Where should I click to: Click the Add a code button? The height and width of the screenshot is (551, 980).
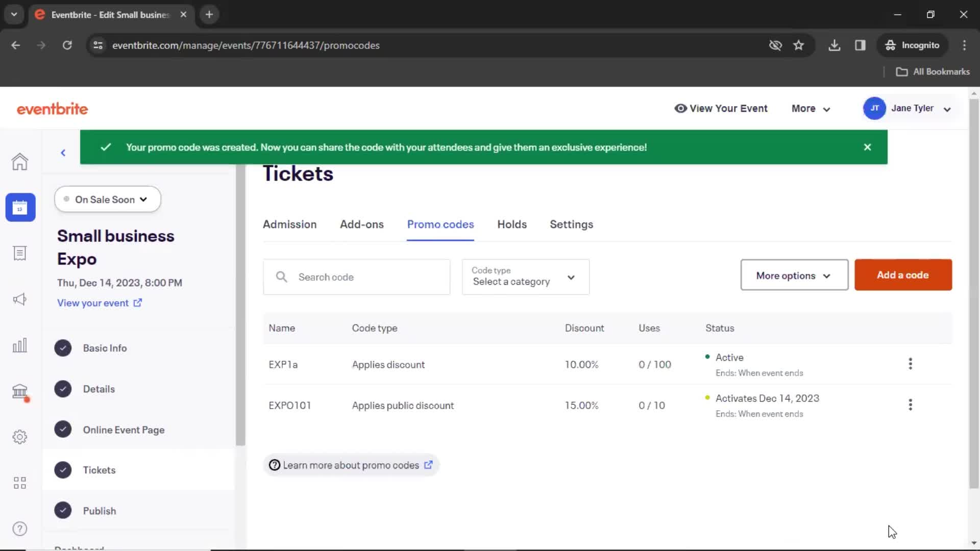(902, 275)
